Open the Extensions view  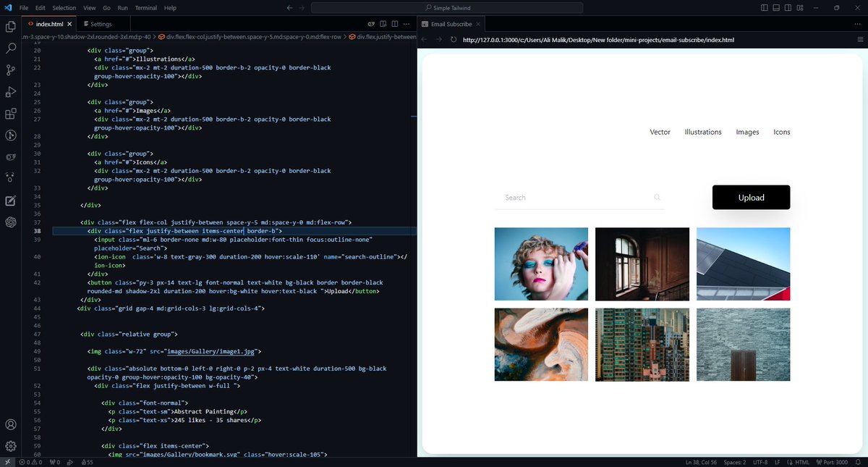(x=11, y=114)
